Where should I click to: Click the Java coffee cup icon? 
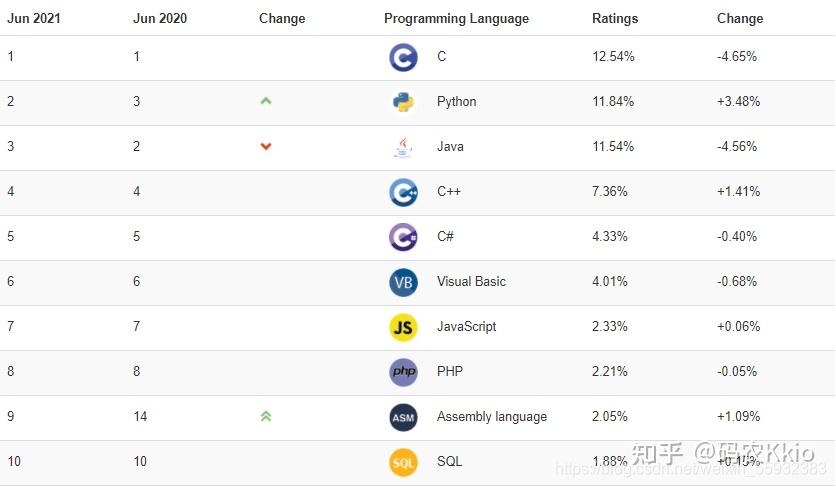[403, 147]
